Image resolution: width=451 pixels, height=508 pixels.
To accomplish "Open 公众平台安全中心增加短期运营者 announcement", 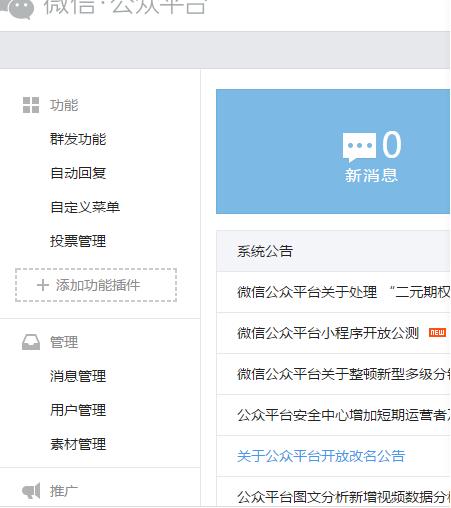I will coord(343,415).
